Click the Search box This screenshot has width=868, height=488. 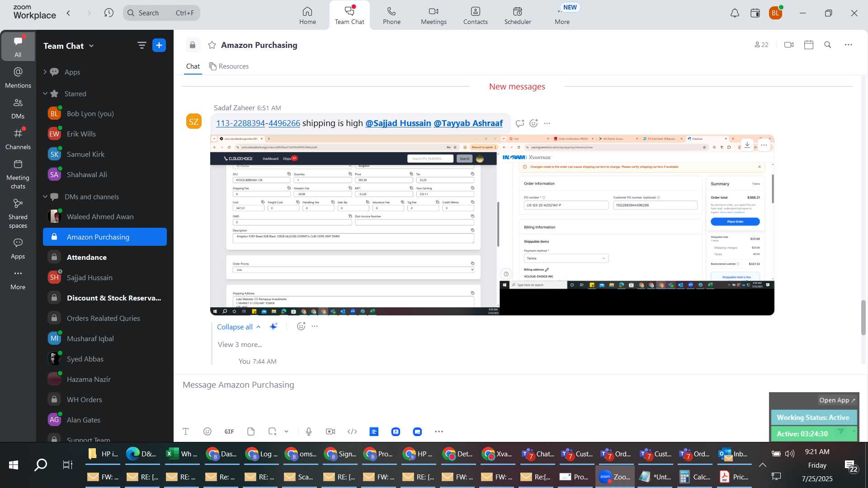tap(161, 13)
